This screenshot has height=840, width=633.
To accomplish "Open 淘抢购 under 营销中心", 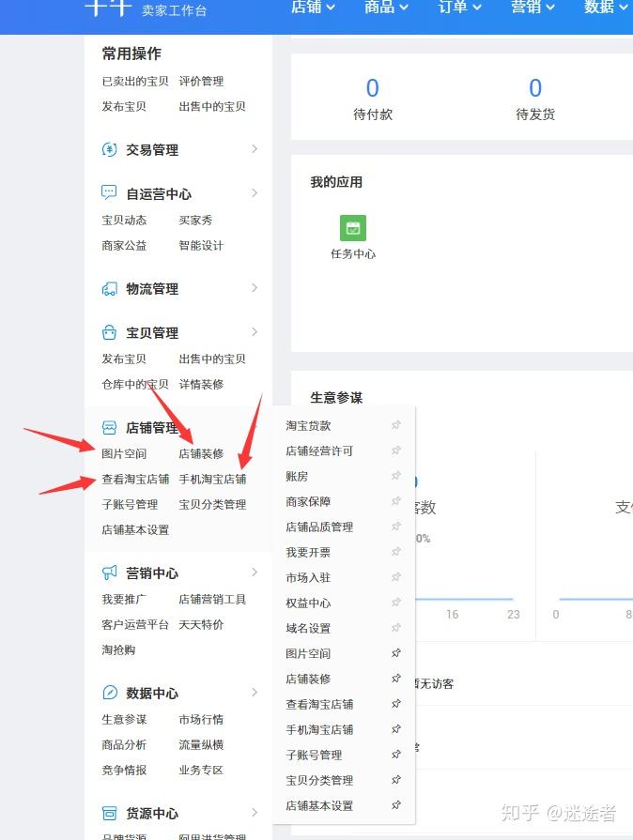I will tap(118, 649).
